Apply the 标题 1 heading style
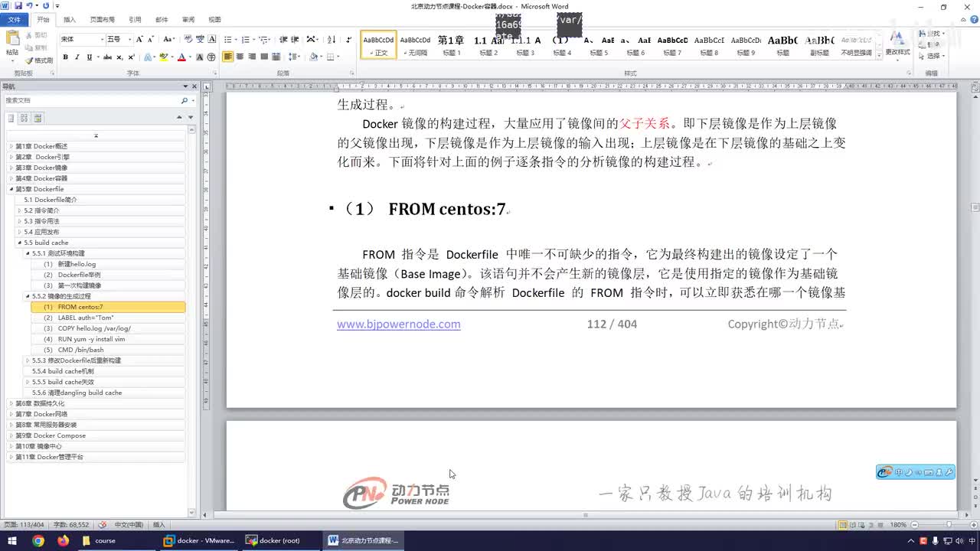 click(452, 45)
